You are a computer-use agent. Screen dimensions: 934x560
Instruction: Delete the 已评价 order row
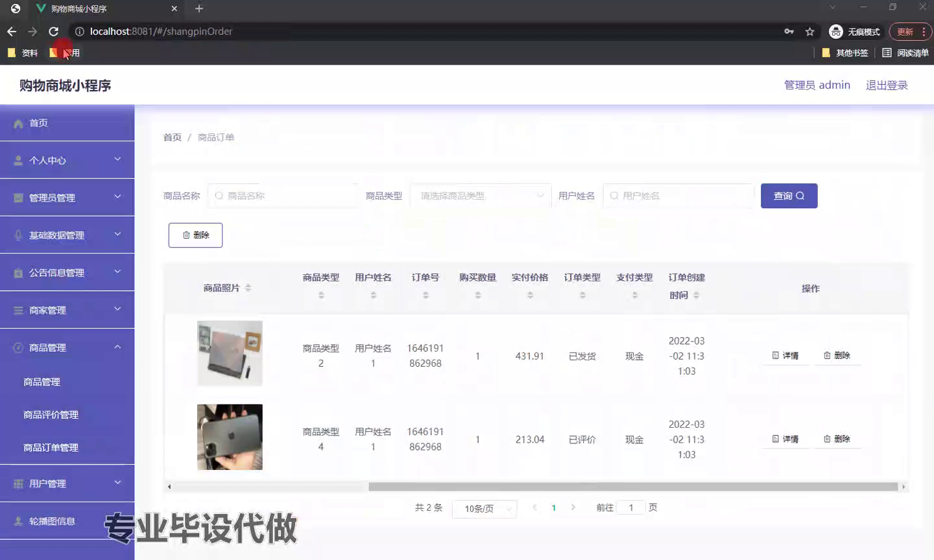[837, 439]
